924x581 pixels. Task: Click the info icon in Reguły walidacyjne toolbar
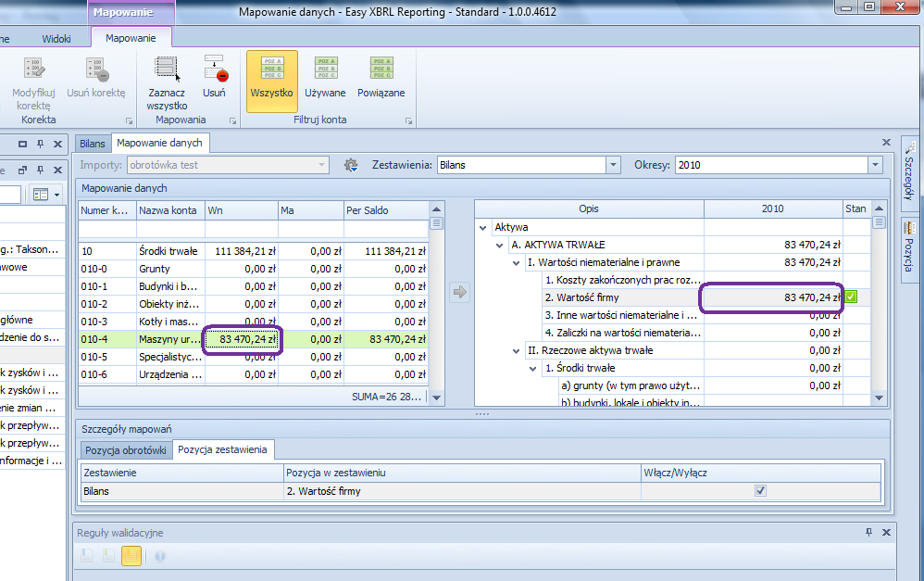(159, 556)
